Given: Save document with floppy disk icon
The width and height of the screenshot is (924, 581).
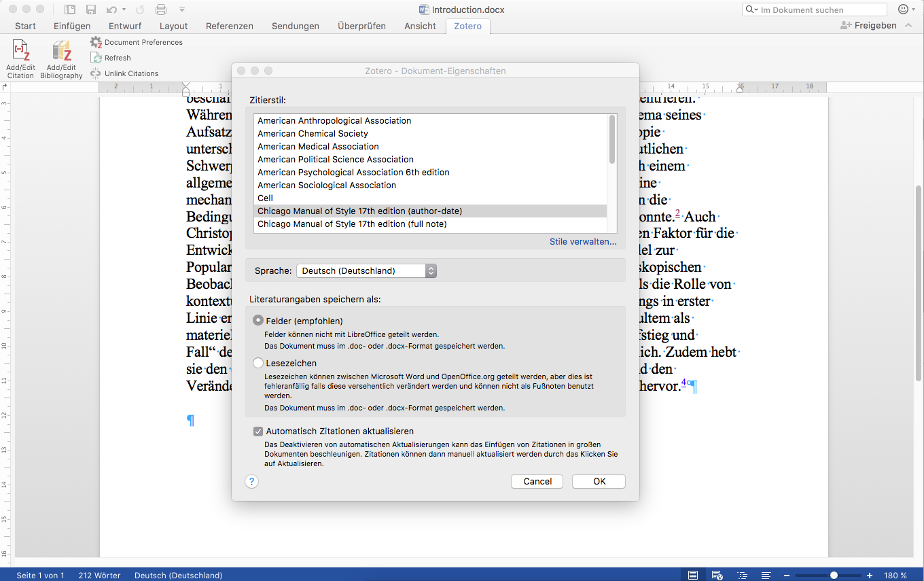Looking at the screenshot, I should [91, 10].
